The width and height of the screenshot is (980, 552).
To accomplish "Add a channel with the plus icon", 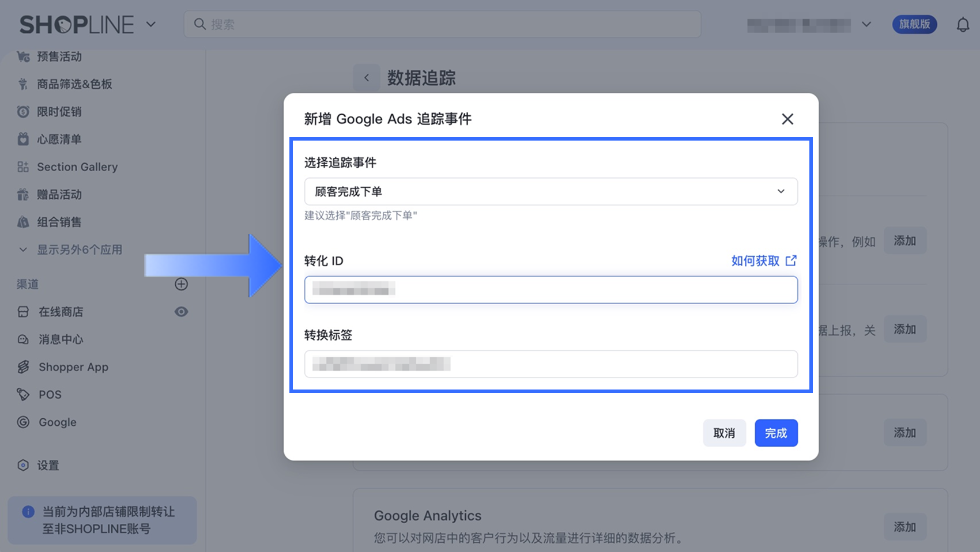I will point(181,284).
